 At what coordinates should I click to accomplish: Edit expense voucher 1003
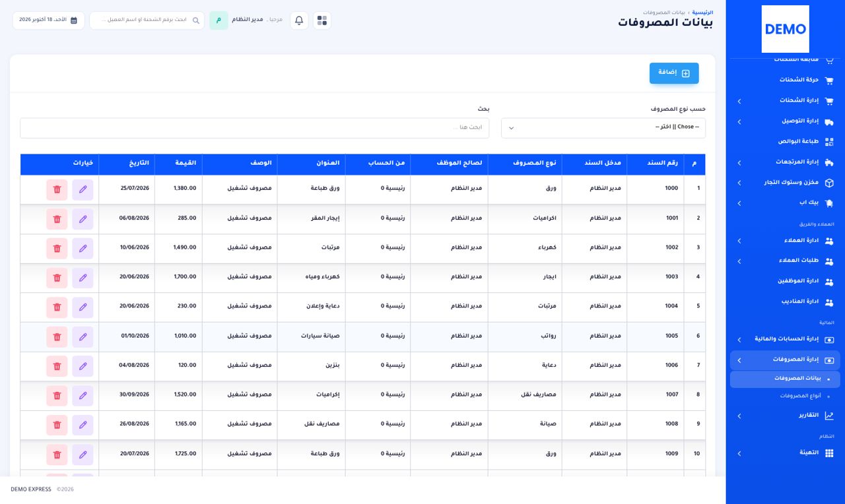pyautogui.click(x=83, y=278)
